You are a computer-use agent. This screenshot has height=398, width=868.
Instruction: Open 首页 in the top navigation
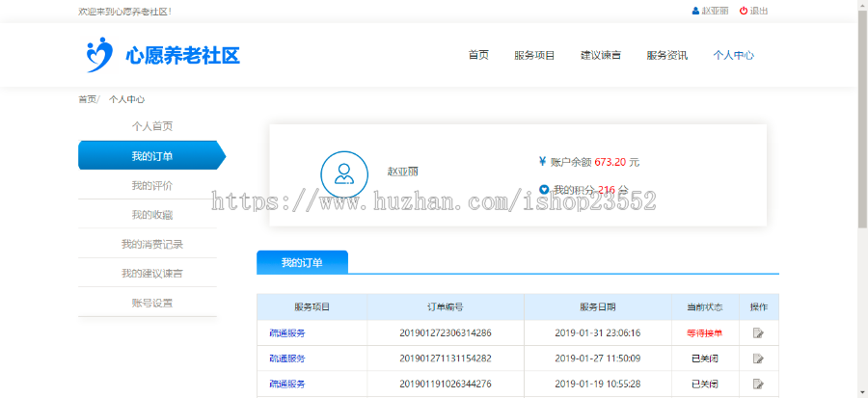pos(478,55)
